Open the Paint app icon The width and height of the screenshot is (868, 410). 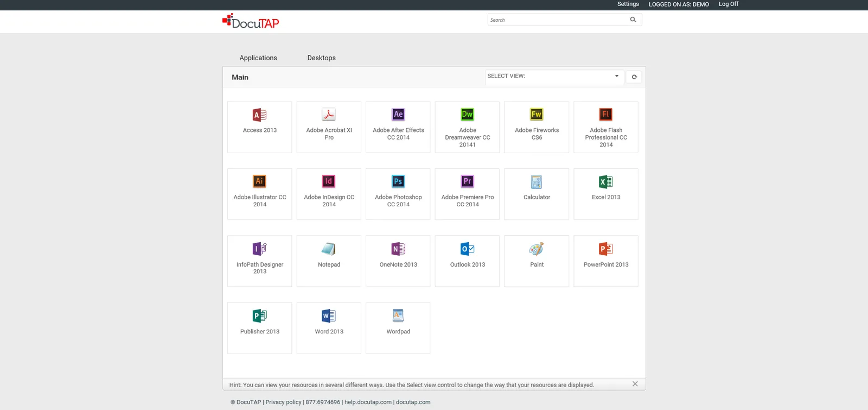pos(537,249)
